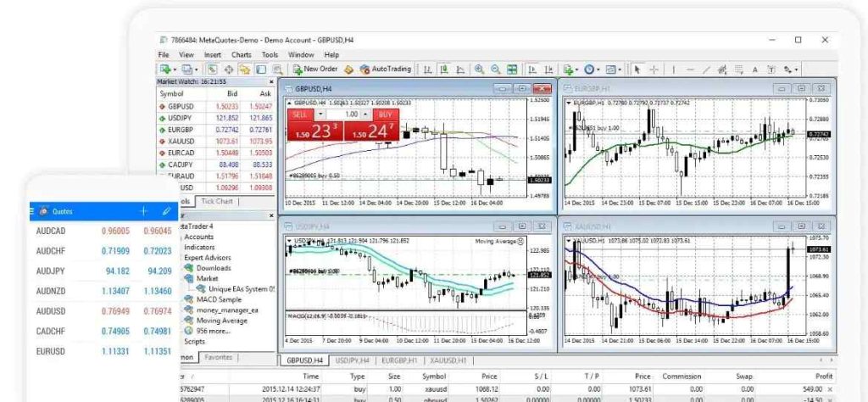The width and height of the screenshot is (868, 402).
Task: Toggle the AutoTrading button
Action: click(x=386, y=70)
